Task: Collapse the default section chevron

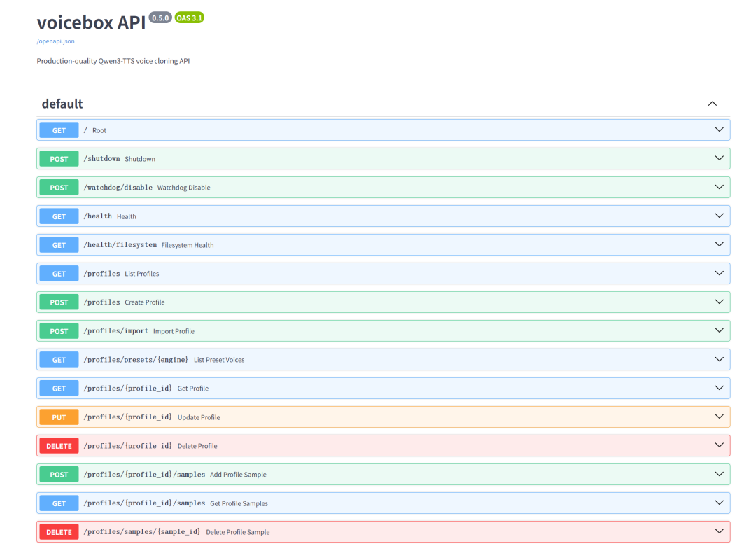Action: point(712,104)
